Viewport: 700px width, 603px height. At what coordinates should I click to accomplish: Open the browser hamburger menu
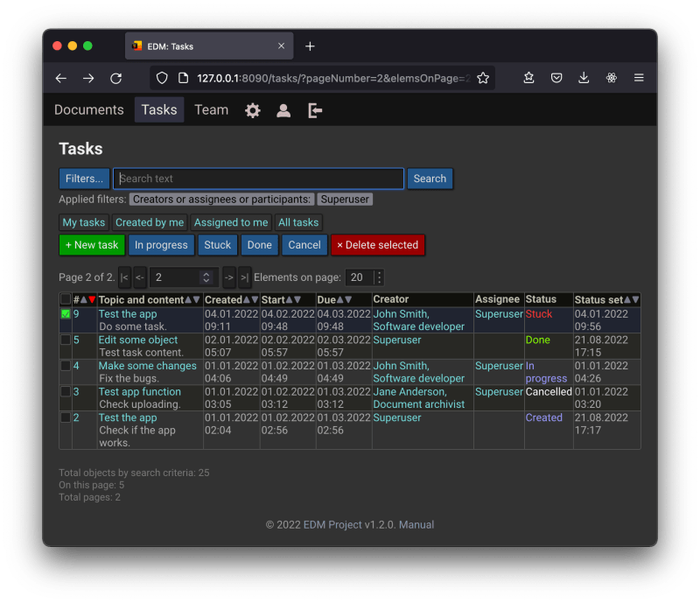click(x=639, y=78)
